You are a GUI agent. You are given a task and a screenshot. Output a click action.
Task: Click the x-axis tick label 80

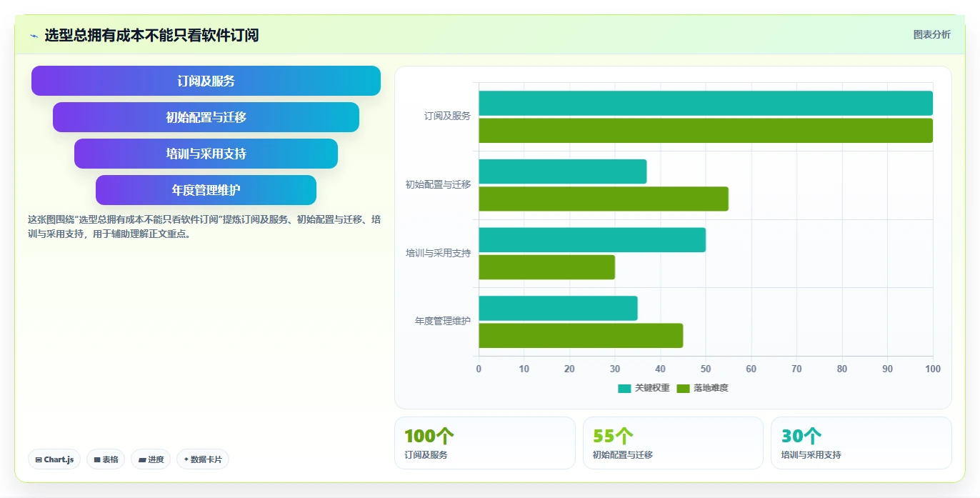point(842,369)
